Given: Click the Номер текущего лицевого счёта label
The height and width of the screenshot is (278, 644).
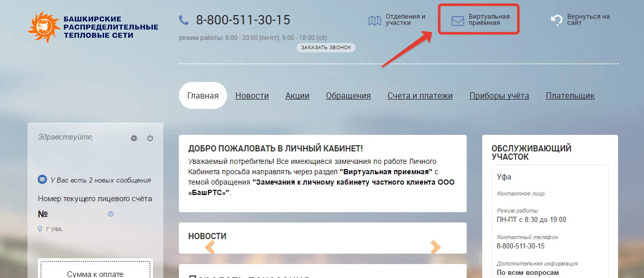Looking at the screenshot, I should pos(95,199).
